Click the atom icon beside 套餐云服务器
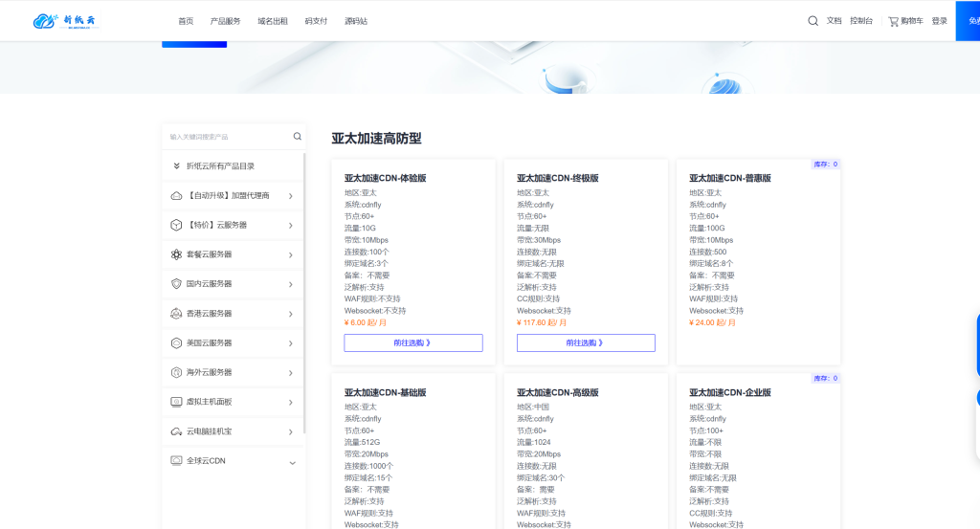 tap(176, 254)
